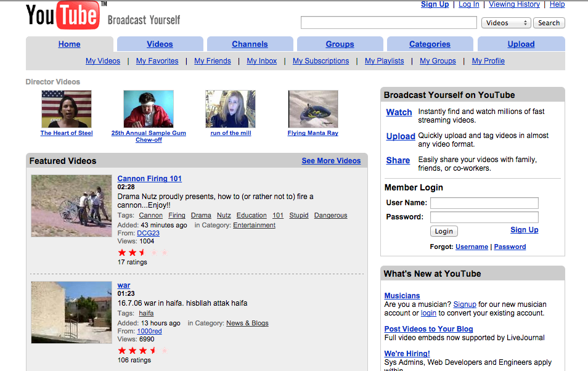Focus the top search text field
The image size is (588, 371).
tap(388, 23)
